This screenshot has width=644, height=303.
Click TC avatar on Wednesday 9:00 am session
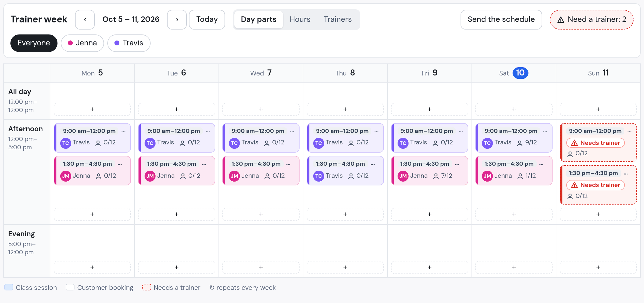click(x=234, y=143)
